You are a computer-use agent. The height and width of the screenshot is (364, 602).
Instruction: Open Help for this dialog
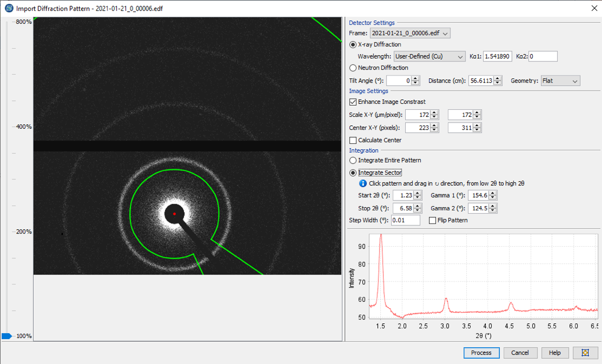555,352
